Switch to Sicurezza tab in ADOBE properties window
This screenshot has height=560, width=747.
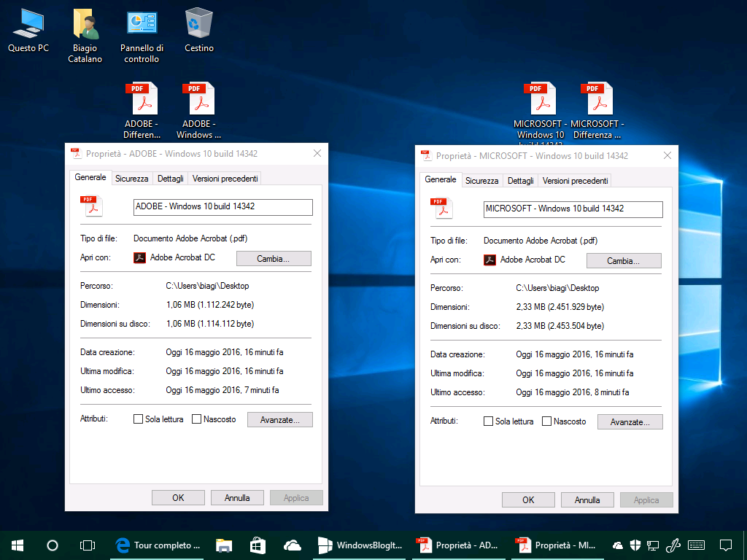[131, 179]
